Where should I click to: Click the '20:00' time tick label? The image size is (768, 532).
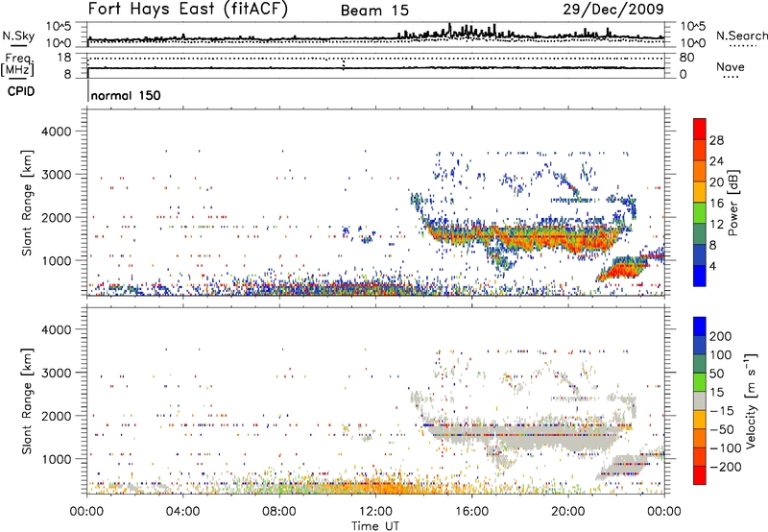coord(567,512)
